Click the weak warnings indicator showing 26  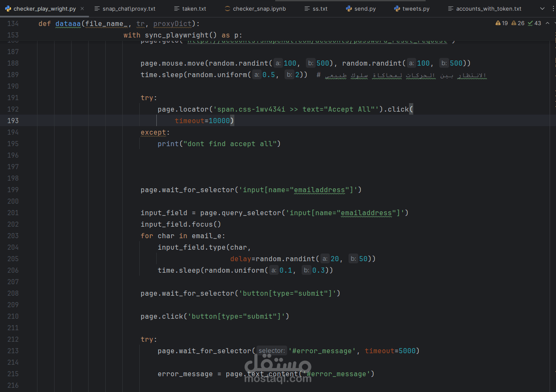[x=518, y=23]
